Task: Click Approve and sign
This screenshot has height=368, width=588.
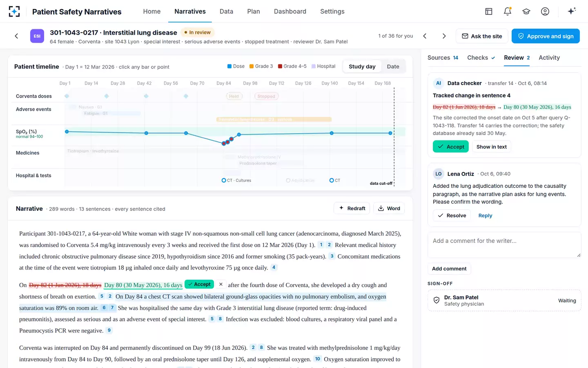Action: 546,36
